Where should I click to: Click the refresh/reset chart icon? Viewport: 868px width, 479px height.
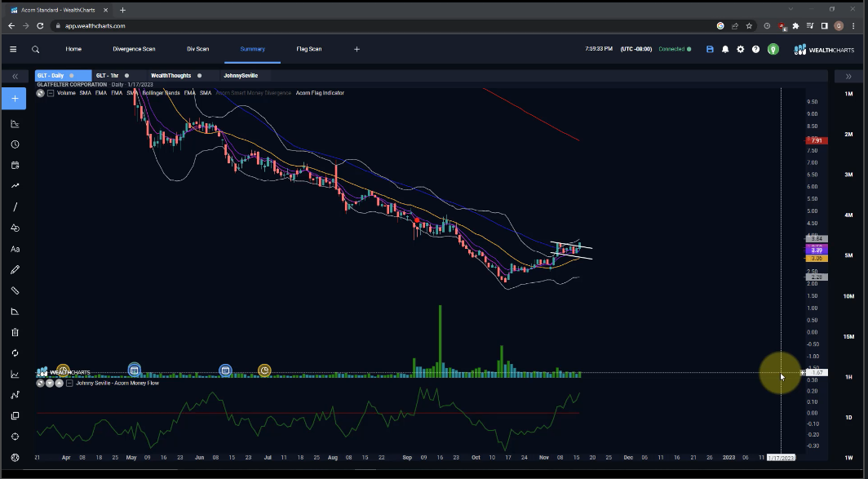pyautogui.click(x=15, y=353)
